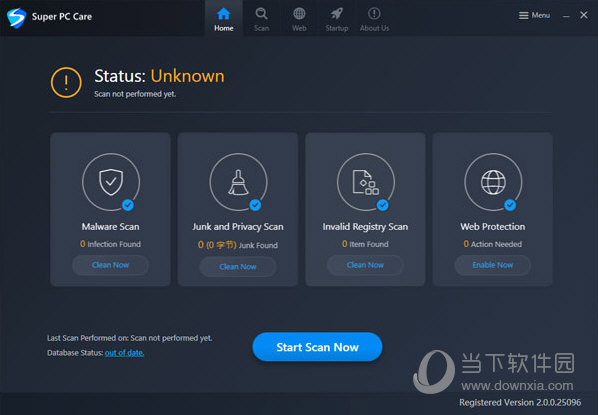This screenshot has height=415, width=598.
Task: Click the 'Status: Unknown' heading
Action: coord(159,76)
